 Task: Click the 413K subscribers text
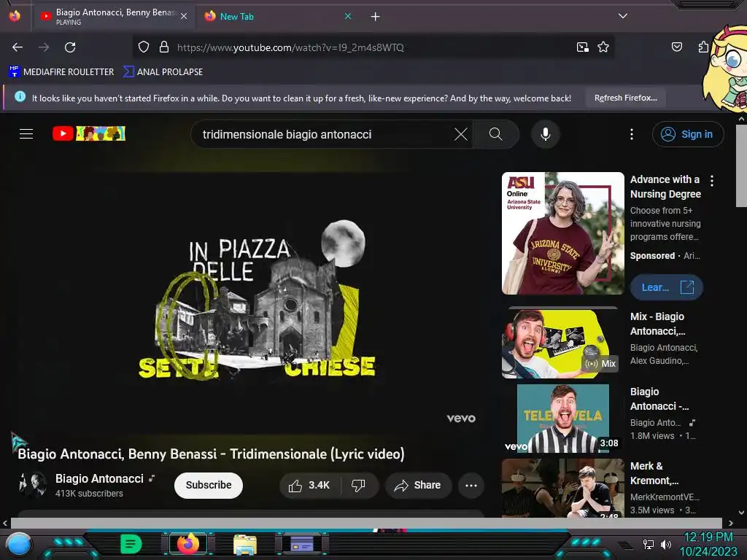[89, 494]
